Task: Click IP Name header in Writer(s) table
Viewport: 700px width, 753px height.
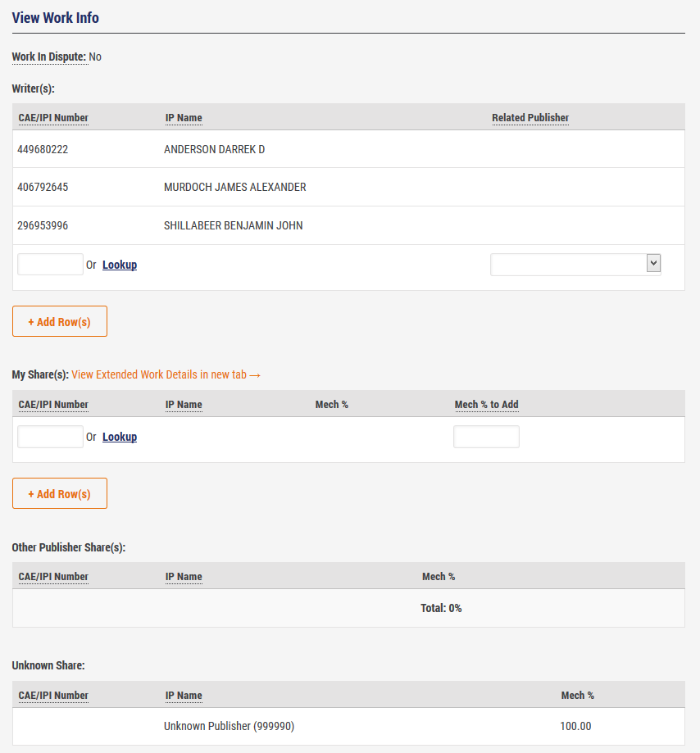Action: coord(184,118)
